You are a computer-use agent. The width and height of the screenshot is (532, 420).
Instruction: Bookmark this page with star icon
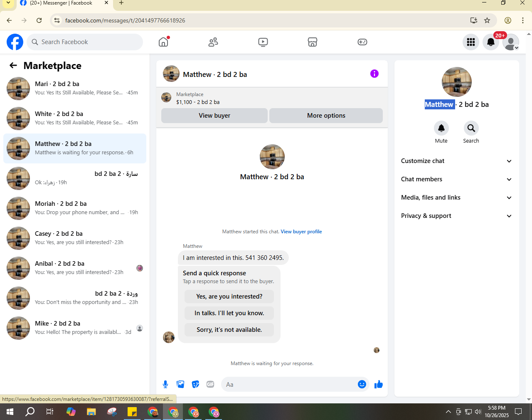[487, 20]
